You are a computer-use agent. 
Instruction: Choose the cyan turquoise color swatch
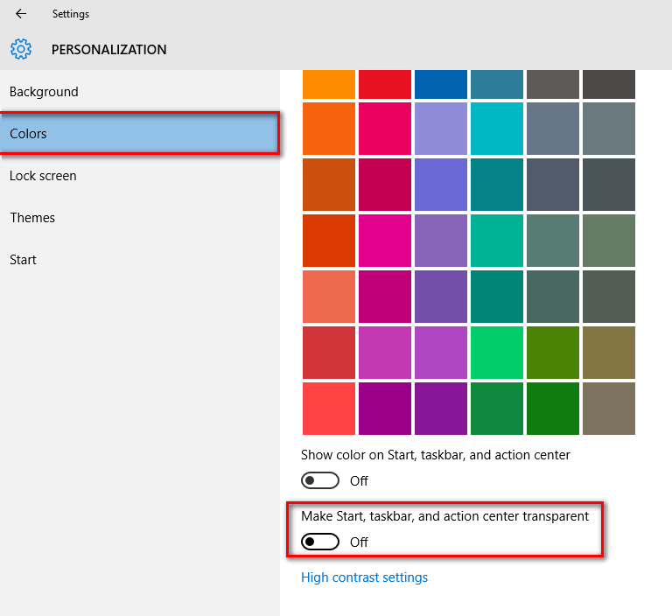pyautogui.click(x=497, y=128)
